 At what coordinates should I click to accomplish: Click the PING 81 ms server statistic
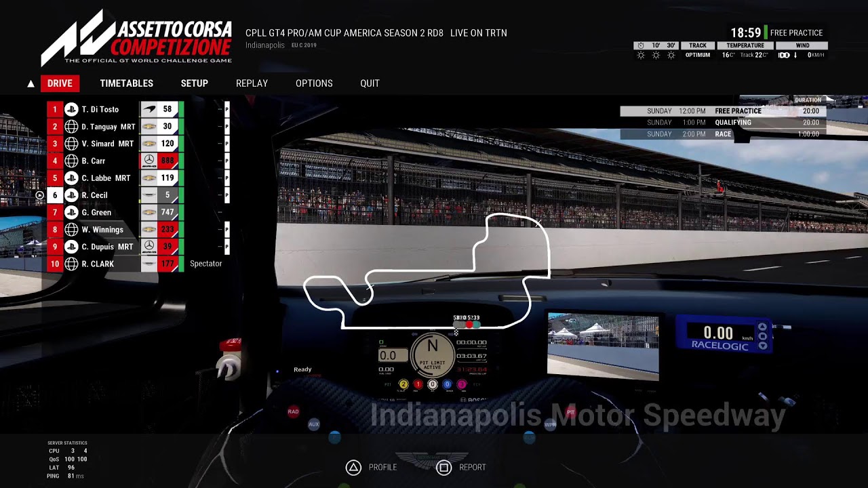point(65,476)
